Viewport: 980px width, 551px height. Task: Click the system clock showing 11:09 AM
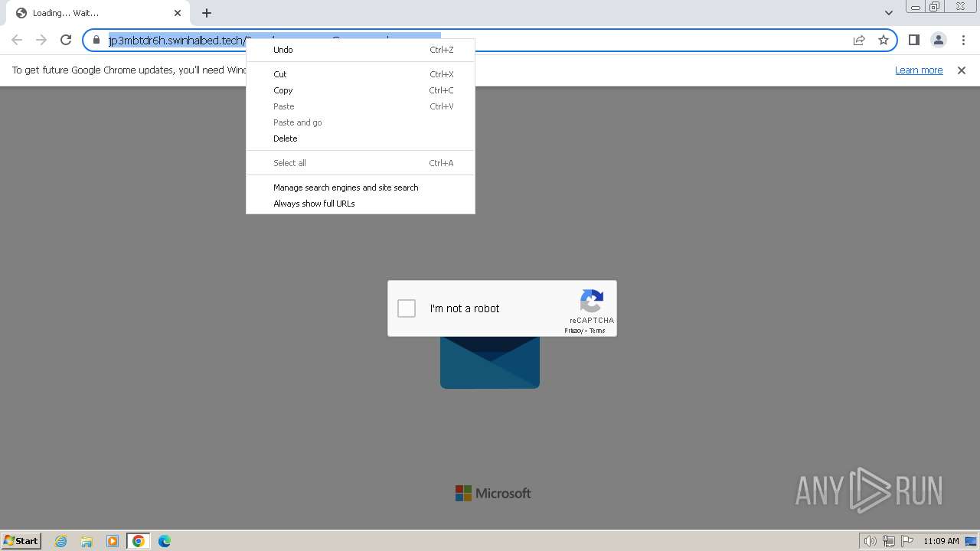pyautogui.click(x=941, y=541)
